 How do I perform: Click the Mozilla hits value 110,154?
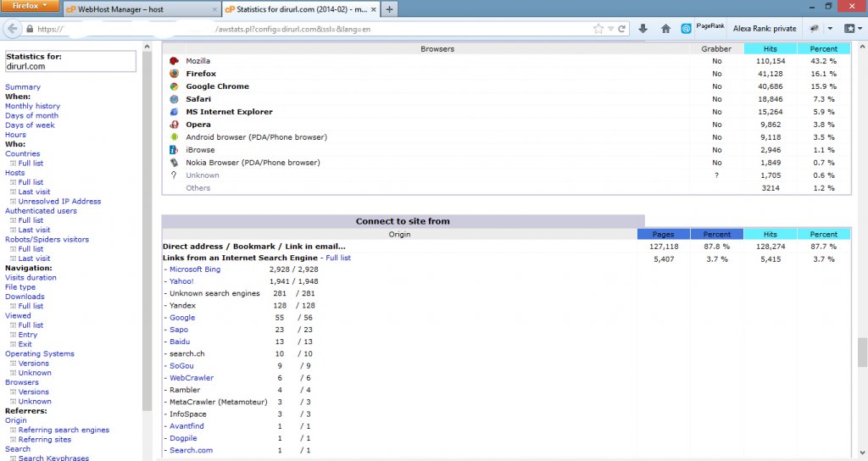pyautogui.click(x=771, y=61)
